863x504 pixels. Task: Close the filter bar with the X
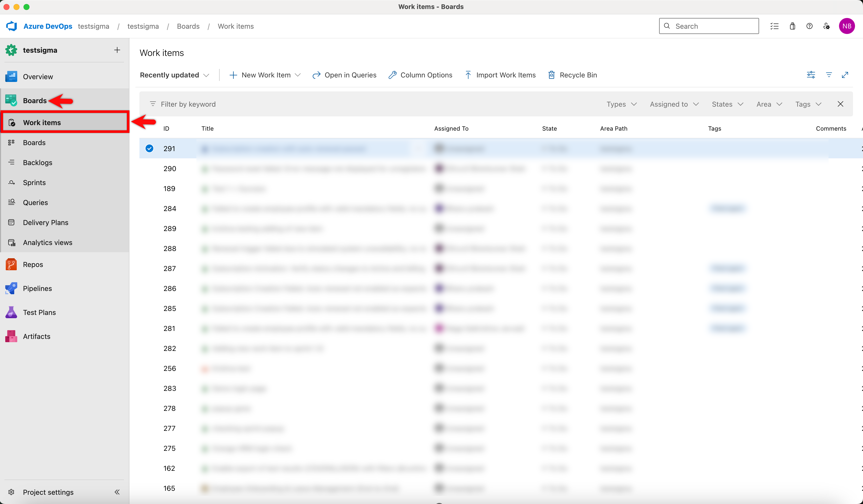pyautogui.click(x=840, y=104)
